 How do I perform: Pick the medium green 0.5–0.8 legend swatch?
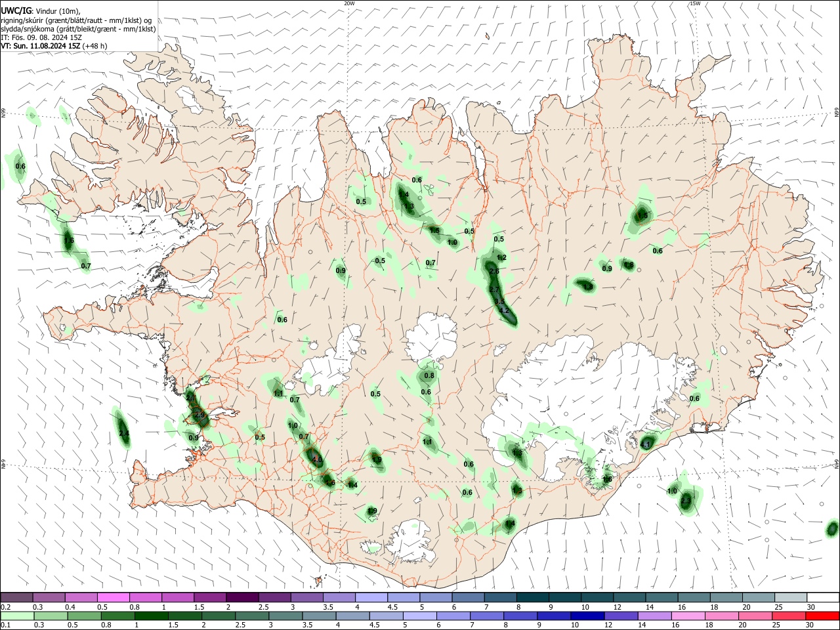(x=84, y=616)
